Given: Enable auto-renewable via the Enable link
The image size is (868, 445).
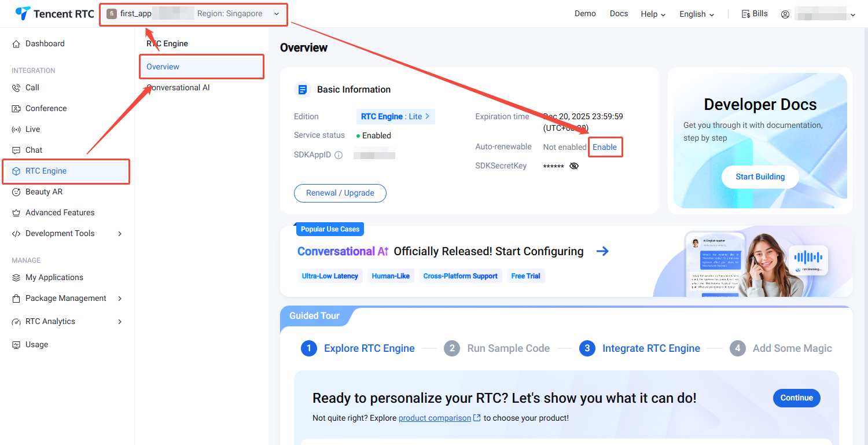Looking at the screenshot, I should coord(605,147).
